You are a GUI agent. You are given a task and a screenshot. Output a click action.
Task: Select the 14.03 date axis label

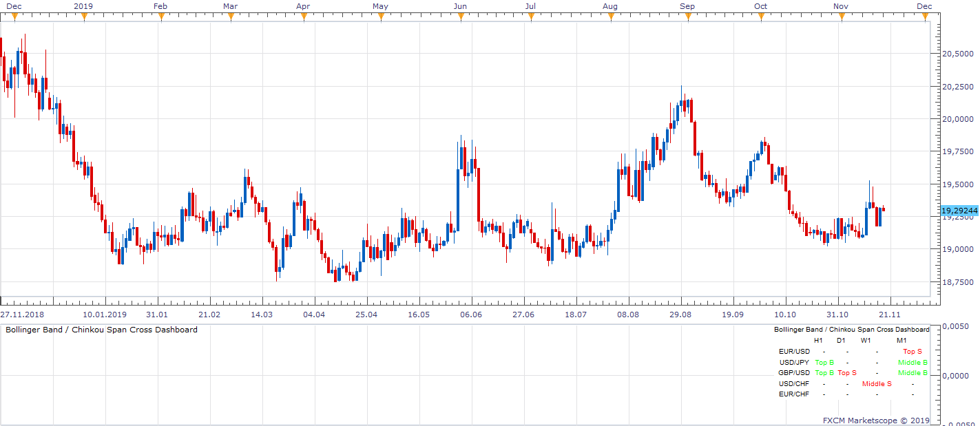coord(262,314)
